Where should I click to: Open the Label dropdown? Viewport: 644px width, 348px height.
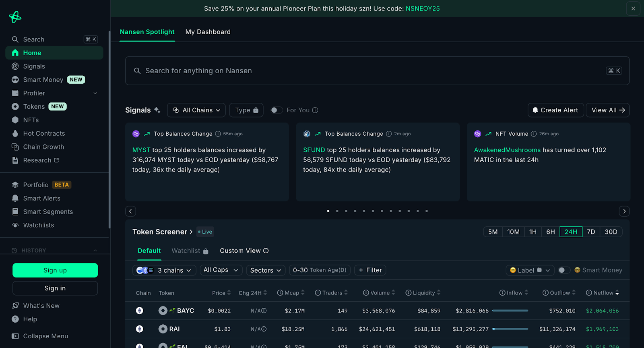tap(530, 270)
